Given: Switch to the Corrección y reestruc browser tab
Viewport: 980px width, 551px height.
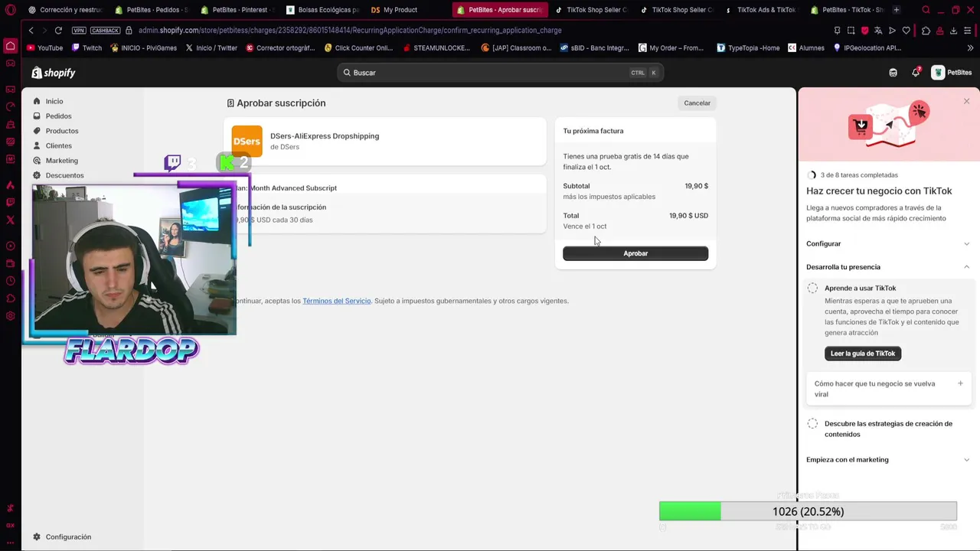Looking at the screenshot, I should coord(64,10).
